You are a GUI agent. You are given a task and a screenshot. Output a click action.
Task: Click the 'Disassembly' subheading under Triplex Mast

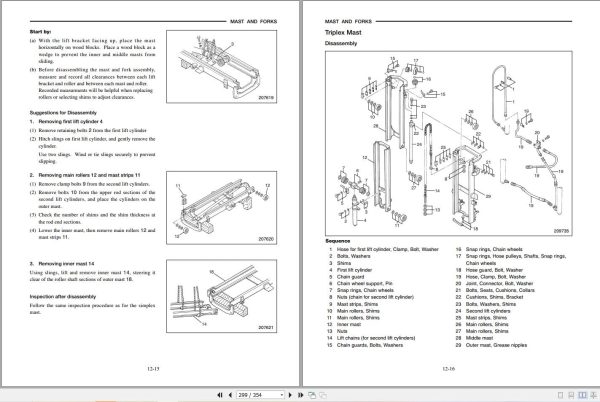tap(341, 44)
